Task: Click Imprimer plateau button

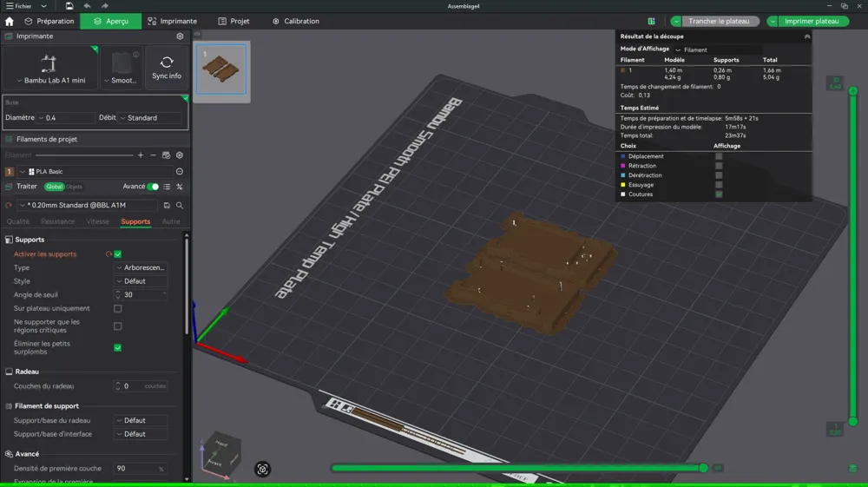Action: click(x=812, y=21)
